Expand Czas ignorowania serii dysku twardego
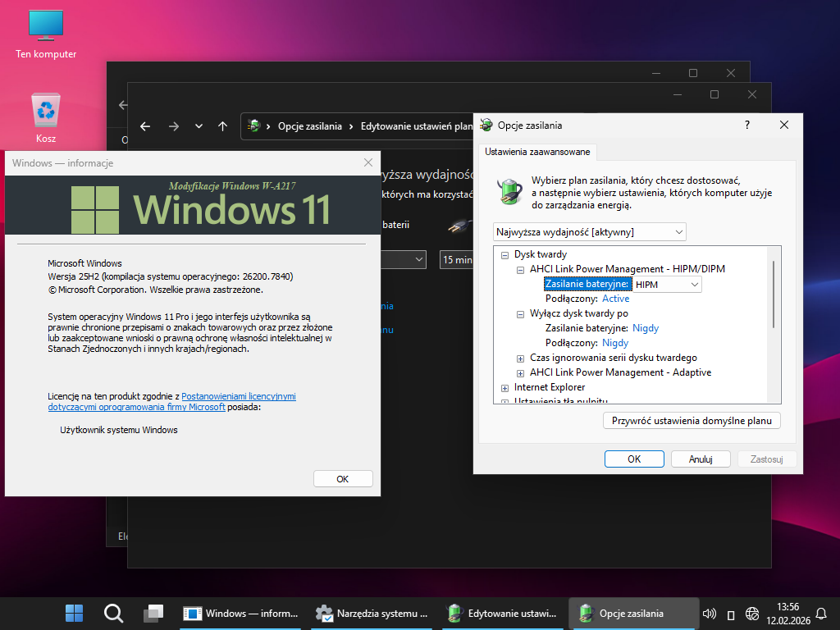The width and height of the screenshot is (840, 630). (521, 358)
